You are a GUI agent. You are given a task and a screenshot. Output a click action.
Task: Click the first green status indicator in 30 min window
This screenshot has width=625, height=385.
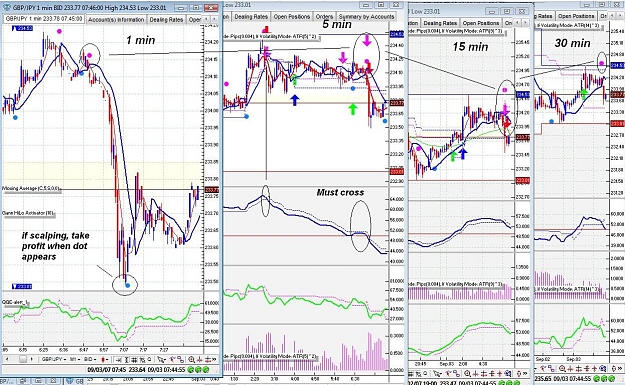[596, 378]
